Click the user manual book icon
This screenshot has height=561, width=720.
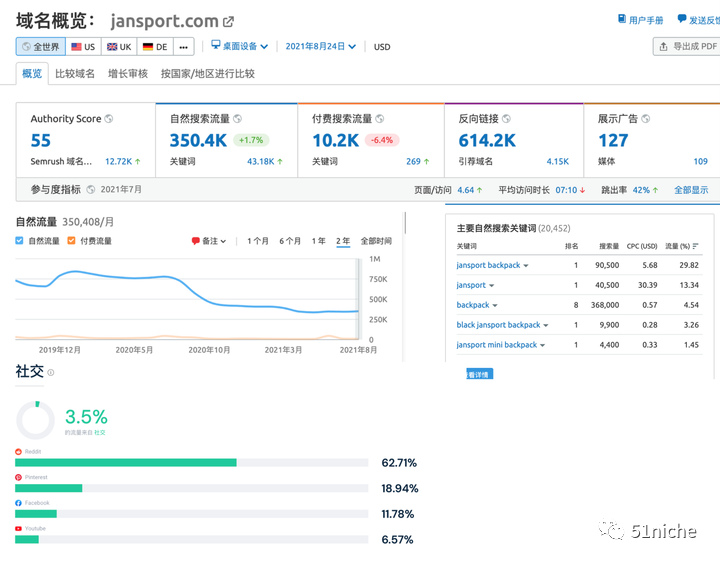click(622, 19)
